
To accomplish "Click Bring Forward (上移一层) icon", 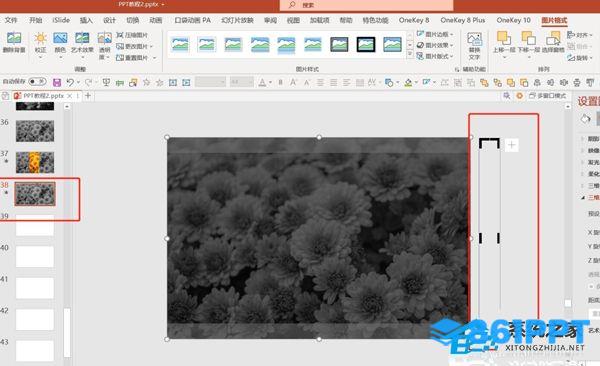I will [504, 38].
